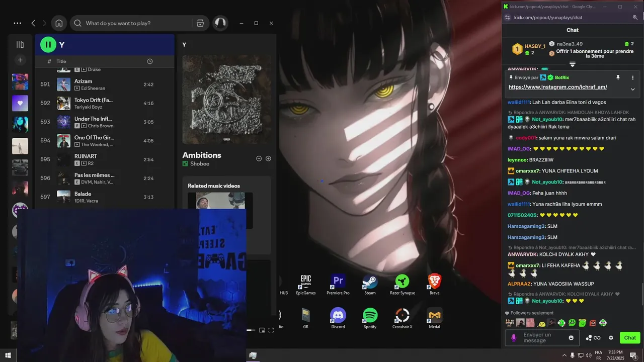The image size is (644, 362).
Task: Open Brave browser desktop shortcut
Action: click(434, 285)
